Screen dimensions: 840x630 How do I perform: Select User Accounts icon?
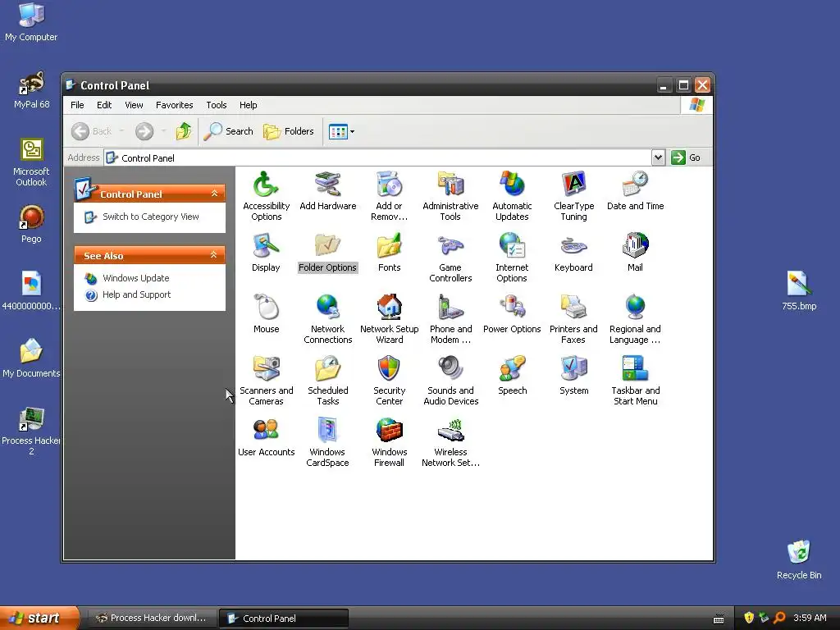(x=266, y=431)
